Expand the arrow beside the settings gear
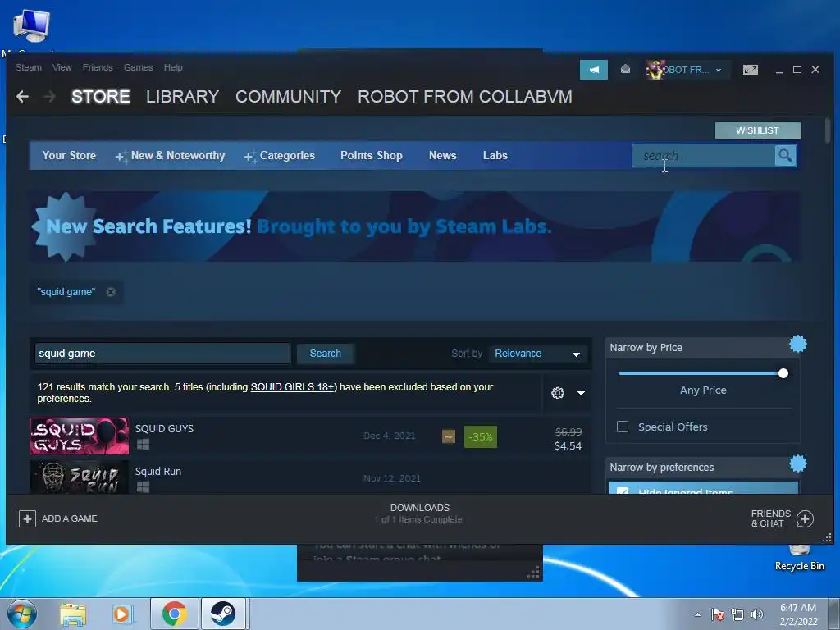 [581, 393]
